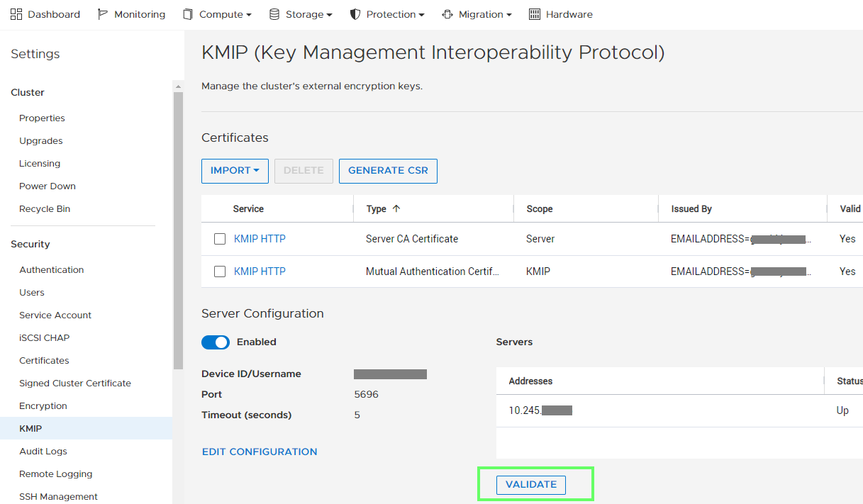Click the Compute icon in navbar
Viewport: 863px width, 504px height.
(x=188, y=14)
